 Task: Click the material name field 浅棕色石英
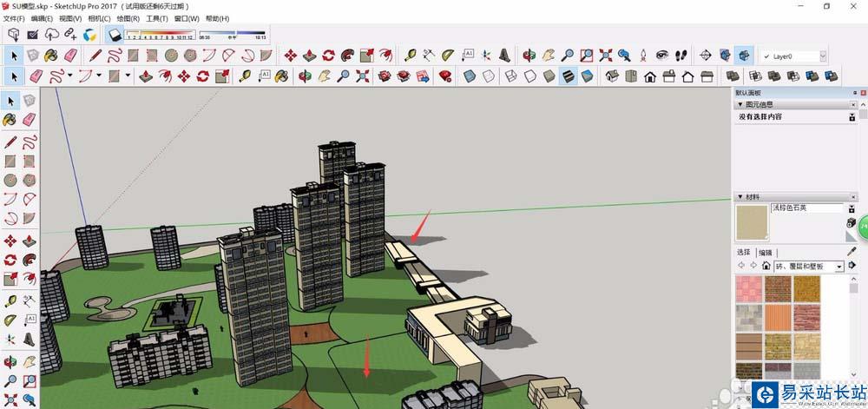point(806,208)
